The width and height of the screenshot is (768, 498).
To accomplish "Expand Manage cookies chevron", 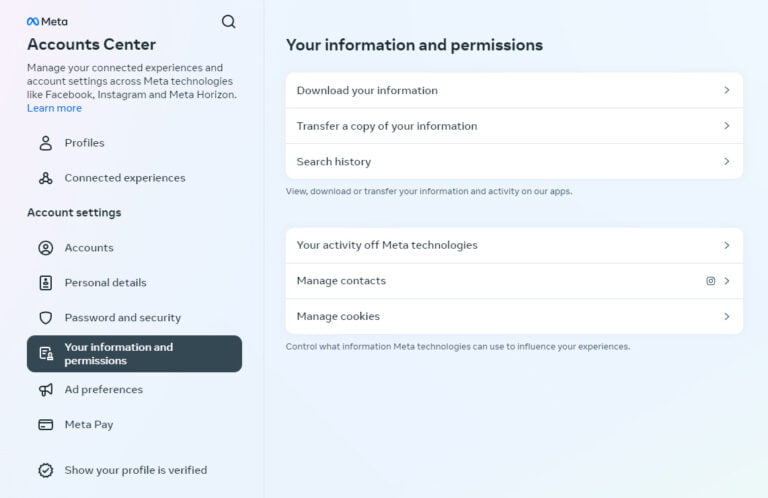I will pyautogui.click(x=727, y=316).
